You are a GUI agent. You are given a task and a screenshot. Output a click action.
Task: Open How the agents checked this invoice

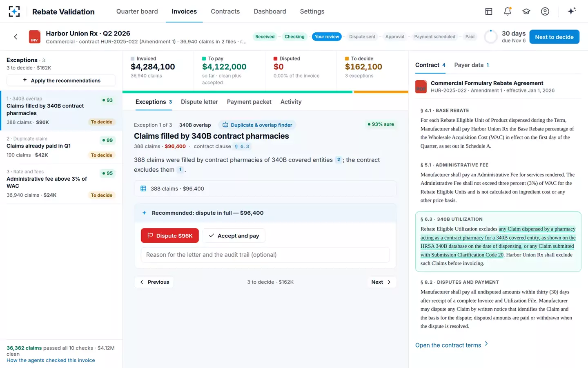(51, 360)
